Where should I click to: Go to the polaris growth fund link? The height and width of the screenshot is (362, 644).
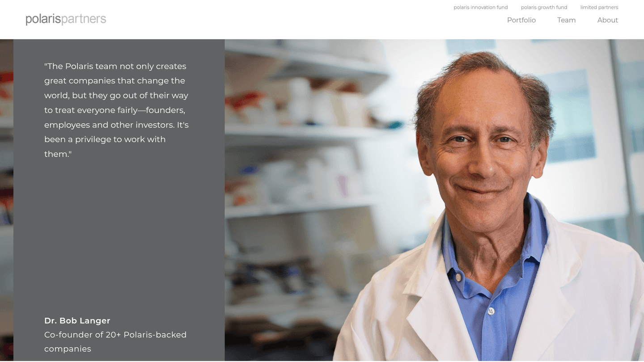click(x=544, y=7)
